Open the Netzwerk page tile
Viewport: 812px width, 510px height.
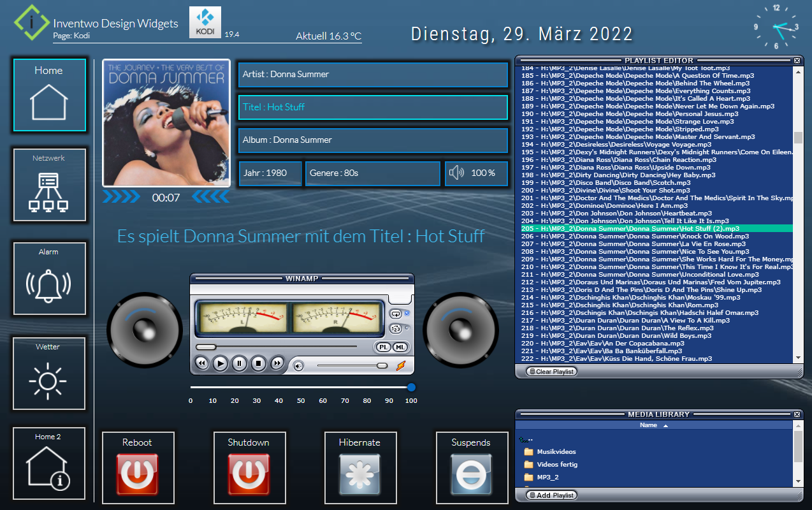click(49, 186)
